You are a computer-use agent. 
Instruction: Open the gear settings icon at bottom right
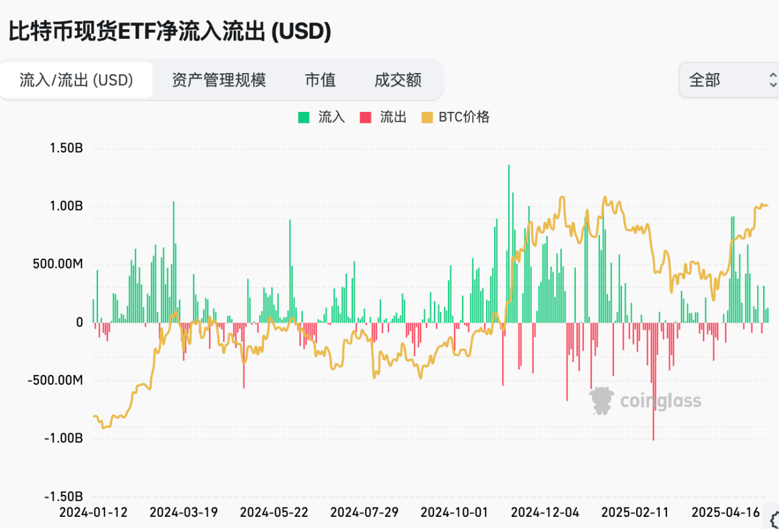tap(775, 519)
